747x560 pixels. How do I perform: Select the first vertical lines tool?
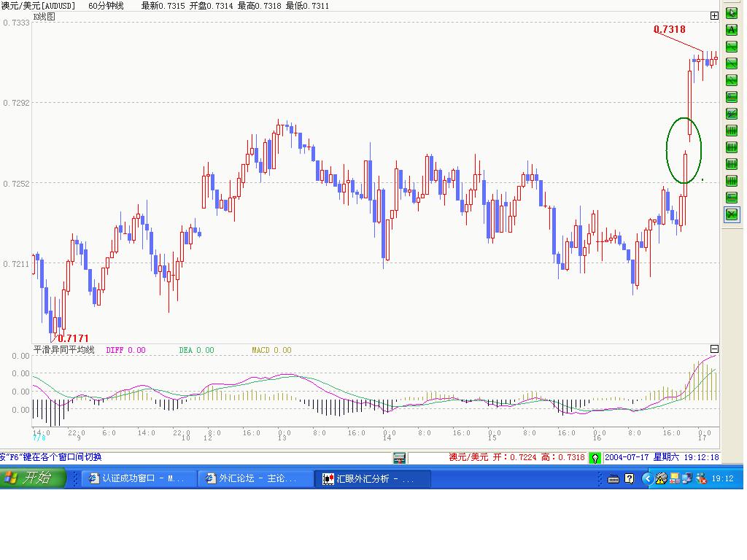(x=731, y=130)
